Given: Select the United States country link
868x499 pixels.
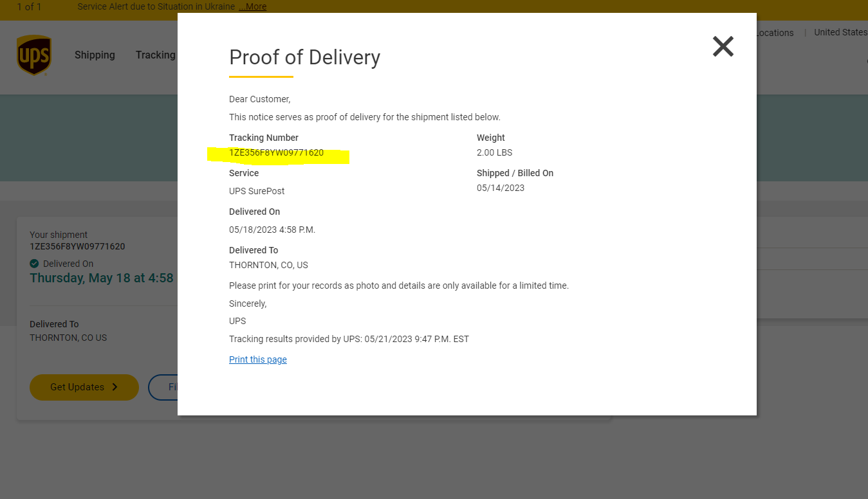Looking at the screenshot, I should [x=840, y=32].
